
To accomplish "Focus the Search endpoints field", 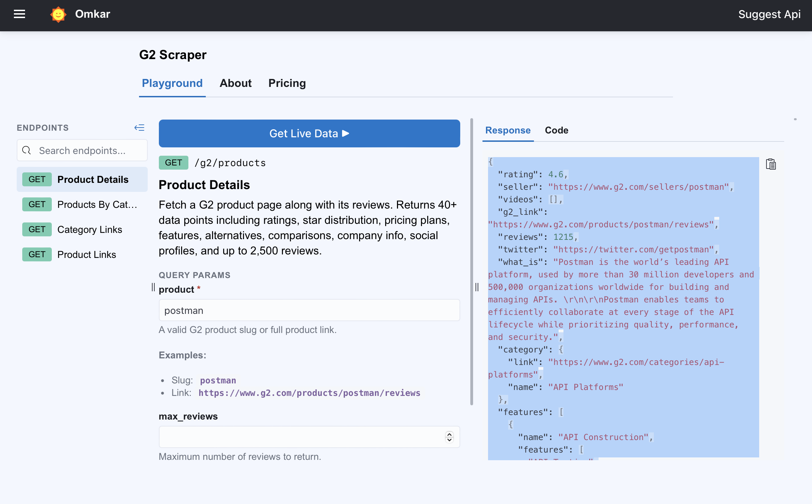I will (82, 151).
